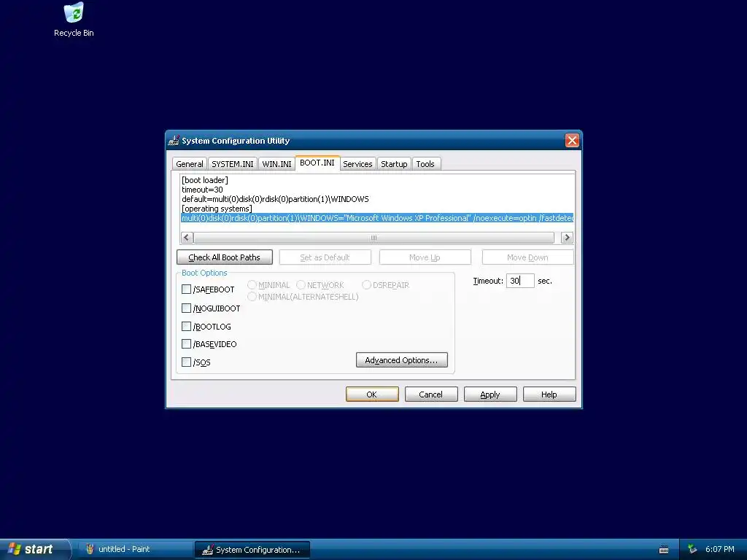Click the 6:07 PM clock
This screenshot has height=560, width=747.
click(x=719, y=550)
